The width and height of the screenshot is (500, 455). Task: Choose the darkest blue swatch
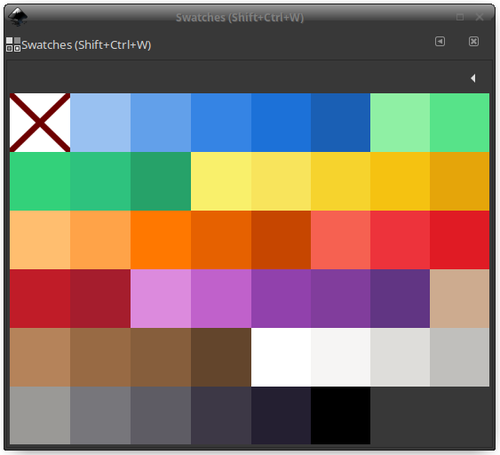(340, 123)
